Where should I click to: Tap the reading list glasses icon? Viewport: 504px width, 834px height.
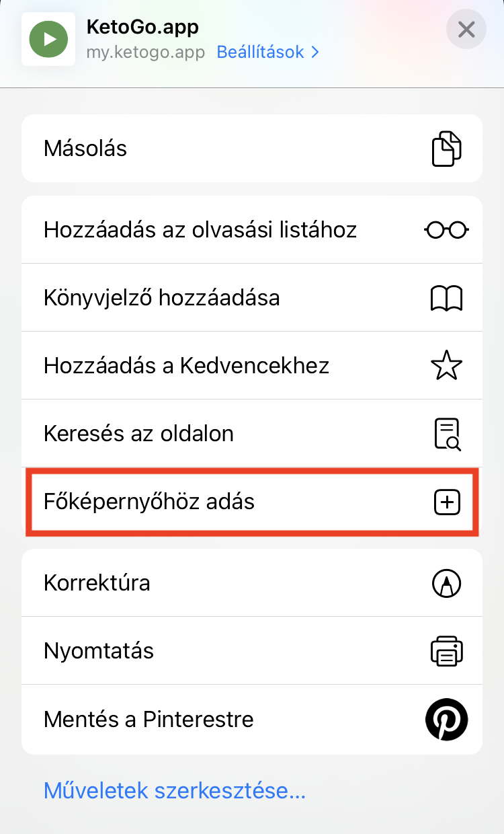[446, 230]
